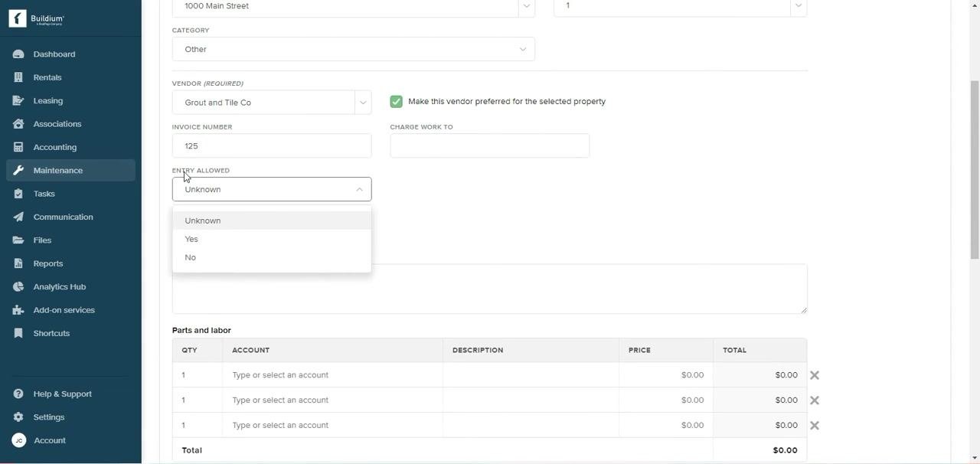Open Account menu
The width and height of the screenshot is (980, 464).
pyautogui.click(x=50, y=440)
